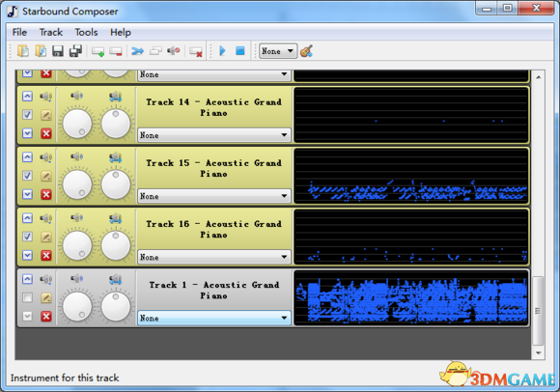Edit Track 14 with its pencil icon
The image size is (560, 392).
pyautogui.click(x=46, y=115)
